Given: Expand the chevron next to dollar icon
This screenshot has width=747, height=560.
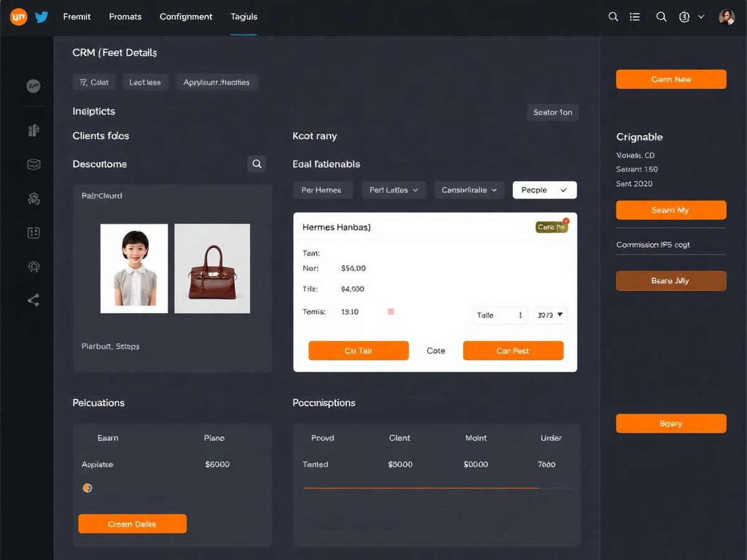Looking at the screenshot, I should 702,17.
